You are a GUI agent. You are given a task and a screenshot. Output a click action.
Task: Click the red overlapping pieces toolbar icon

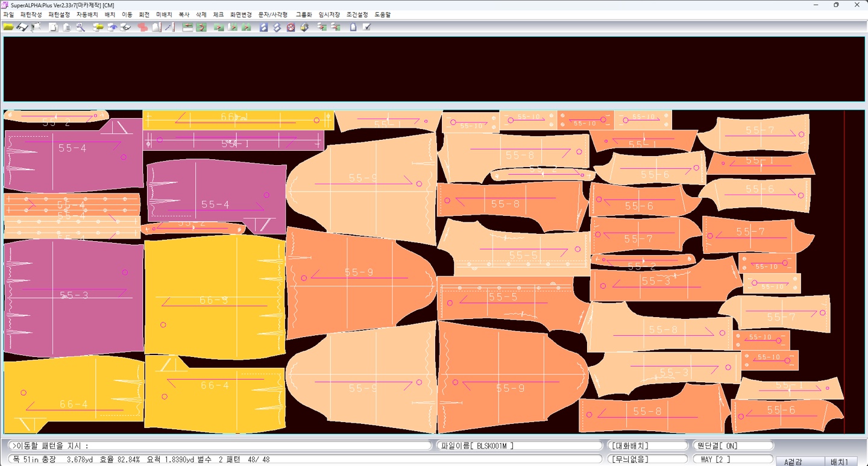pyautogui.click(x=142, y=27)
